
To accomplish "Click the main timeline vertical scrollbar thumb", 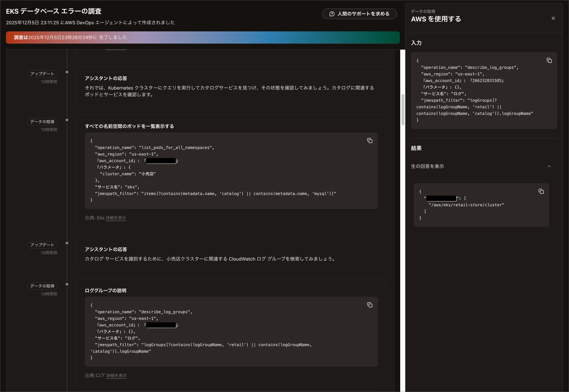I will [403, 109].
